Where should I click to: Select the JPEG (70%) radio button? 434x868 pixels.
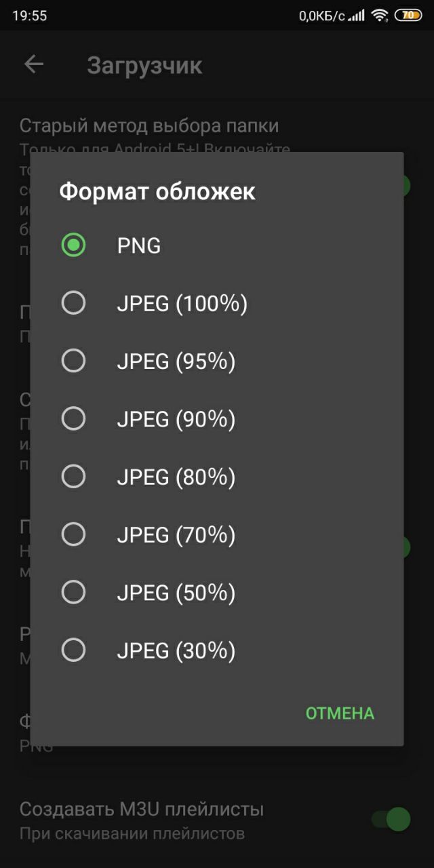coord(73,535)
